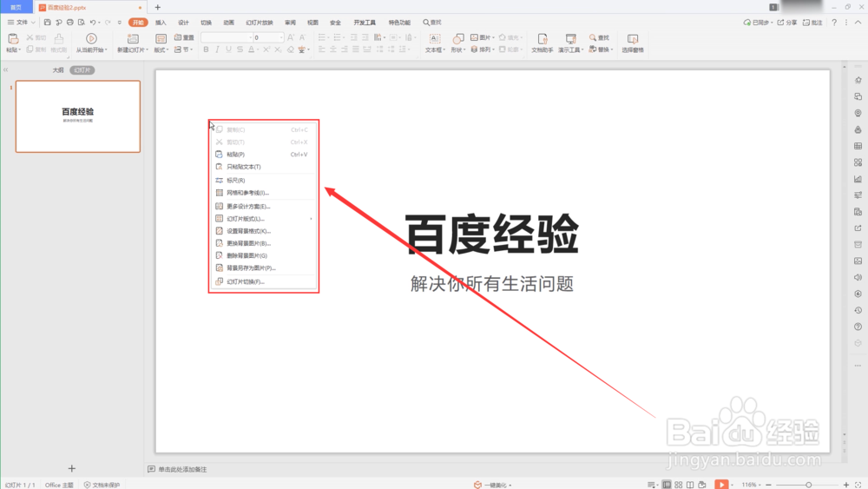
Task: Click the Strikethrough S icon
Action: (x=240, y=50)
